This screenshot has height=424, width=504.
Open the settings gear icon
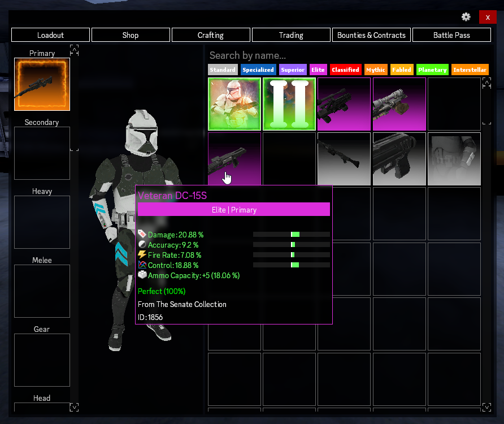coord(466,17)
